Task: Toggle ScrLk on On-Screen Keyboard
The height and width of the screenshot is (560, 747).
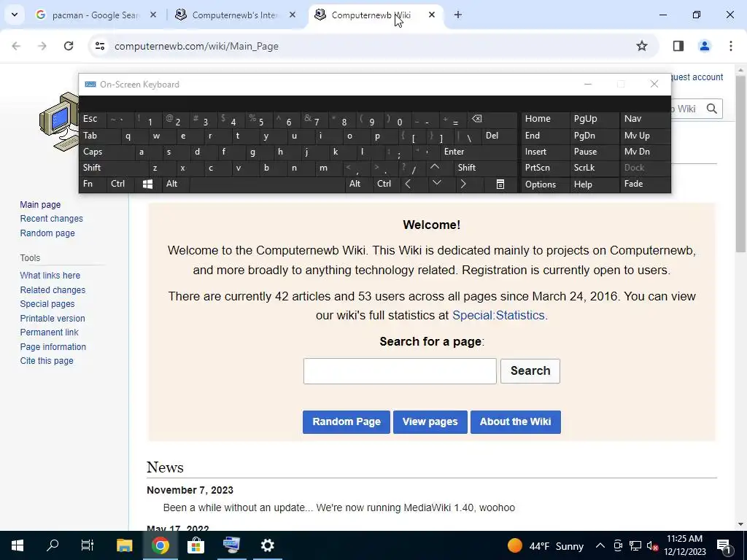Action: point(594,168)
